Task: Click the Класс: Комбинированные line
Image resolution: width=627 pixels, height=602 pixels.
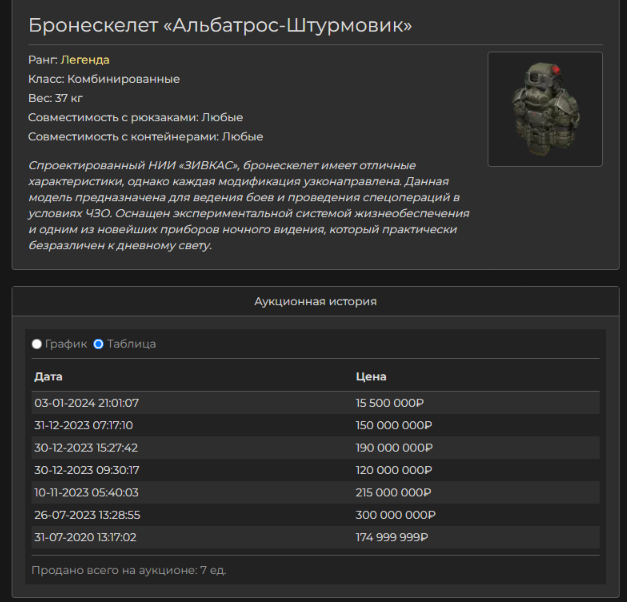Action: [104, 79]
